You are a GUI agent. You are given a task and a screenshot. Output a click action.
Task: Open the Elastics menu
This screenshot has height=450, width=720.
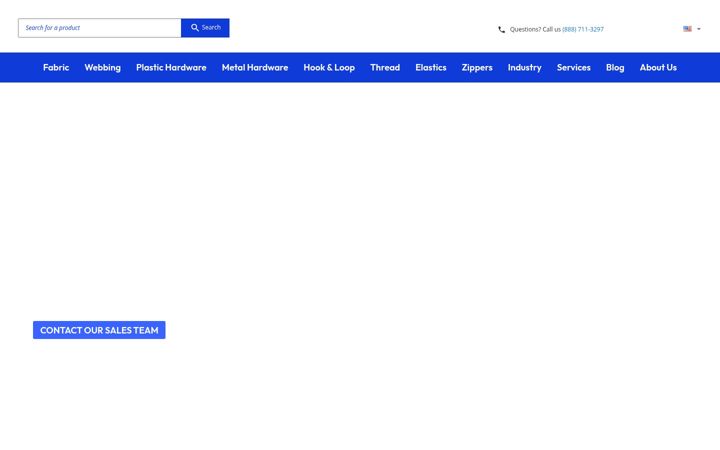pyautogui.click(x=431, y=68)
